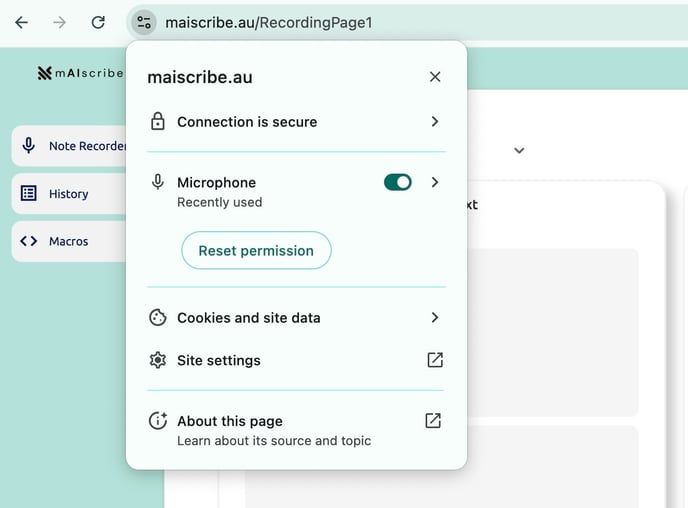This screenshot has width=688, height=508.
Task: Turn off the Microphone toggle
Action: coord(398,182)
